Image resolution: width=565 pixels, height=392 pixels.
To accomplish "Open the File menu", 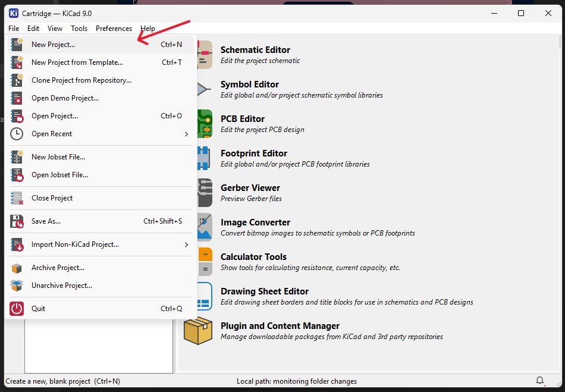I will click(14, 29).
